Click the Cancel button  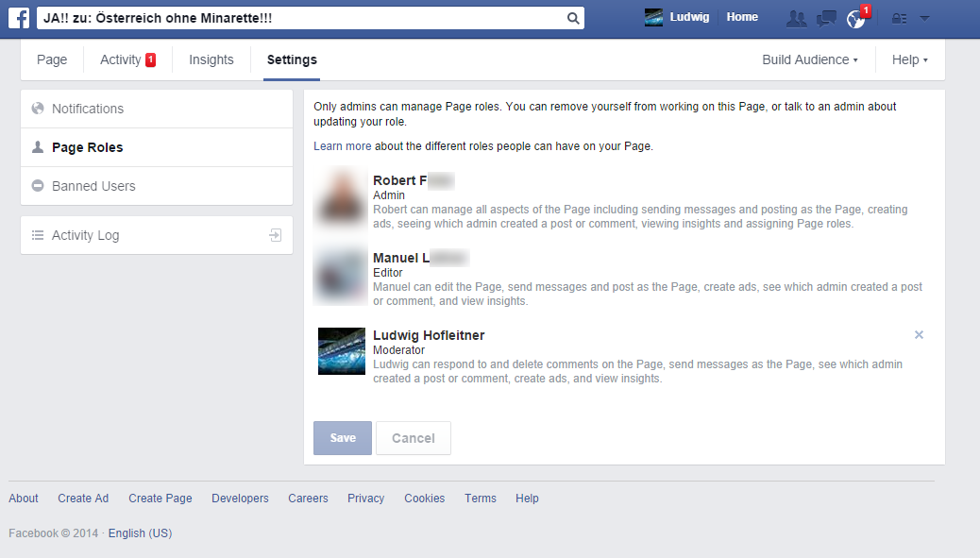click(414, 438)
